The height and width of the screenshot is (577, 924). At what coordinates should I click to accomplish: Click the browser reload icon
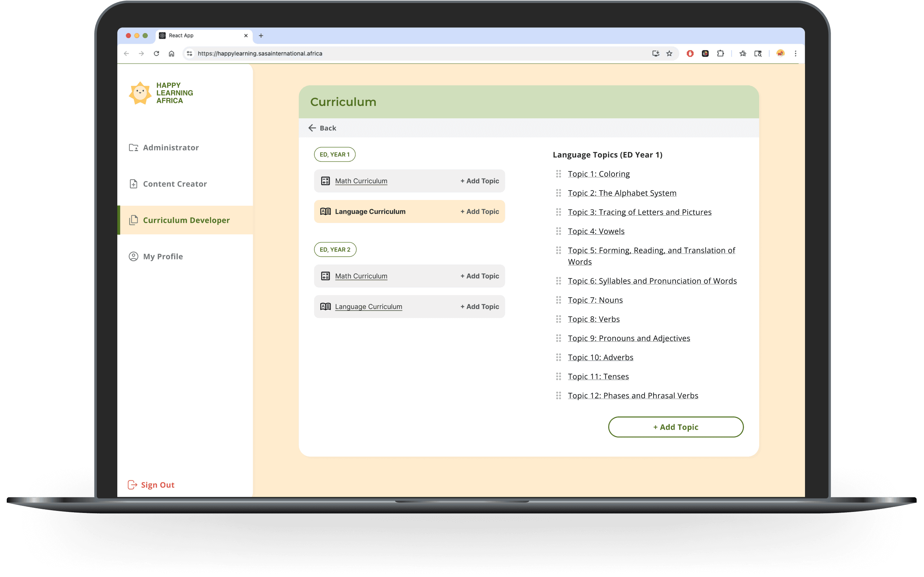(156, 53)
